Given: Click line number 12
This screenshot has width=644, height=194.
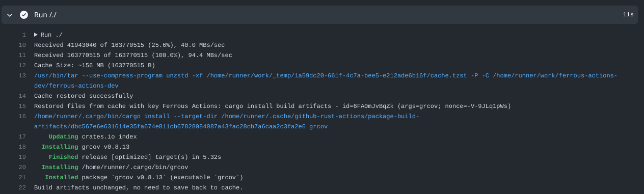Looking at the screenshot, I should tap(22, 65).
